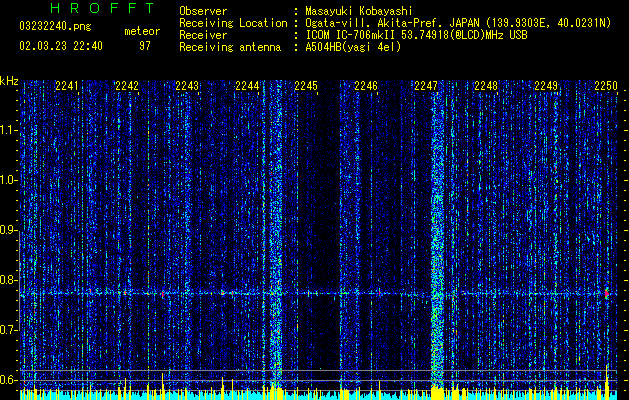Click the red meteor echo spot near 2250
Viewport: 629px width, 400px height.
tap(607, 293)
